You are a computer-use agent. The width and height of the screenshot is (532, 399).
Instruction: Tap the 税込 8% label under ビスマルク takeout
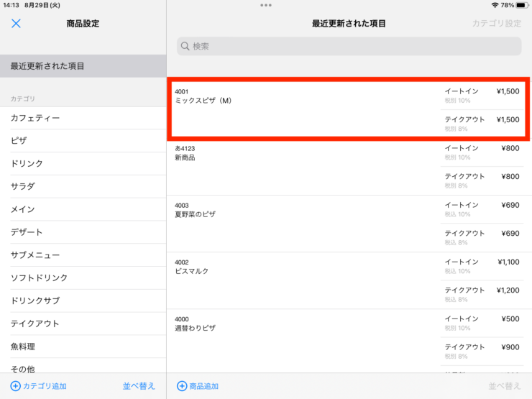tap(456, 299)
